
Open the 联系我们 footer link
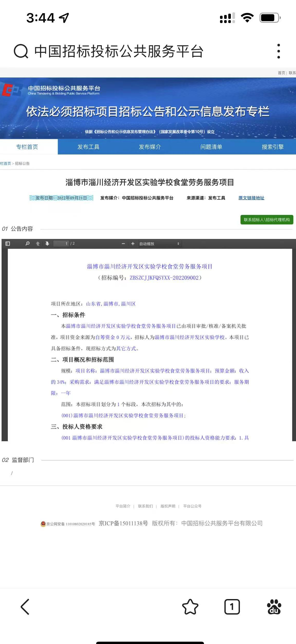145,506
